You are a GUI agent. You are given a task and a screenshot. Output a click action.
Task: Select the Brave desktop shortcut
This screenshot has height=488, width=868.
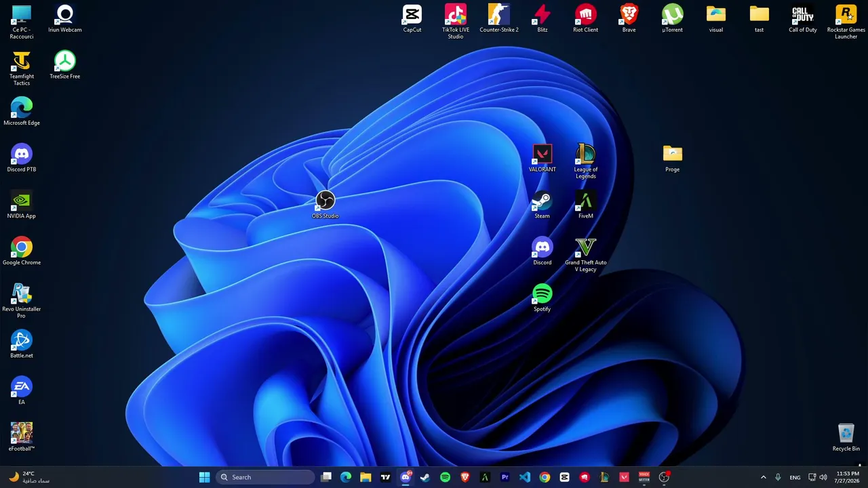click(629, 18)
